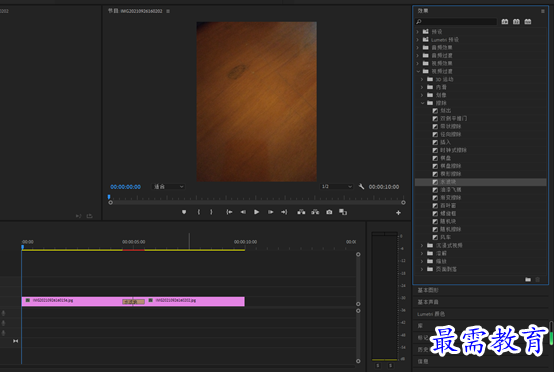Open the button editor plus icon
Screen dimensions: 554x372
pyautogui.click(x=398, y=213)
